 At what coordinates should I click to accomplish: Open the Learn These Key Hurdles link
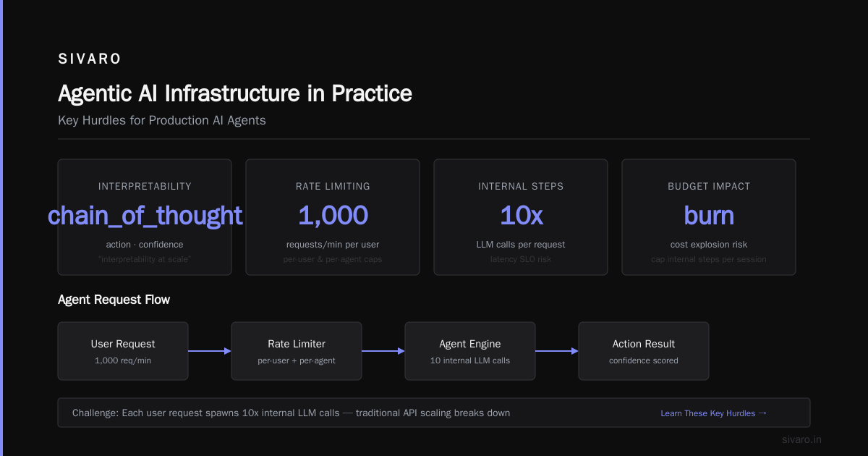coord(713,413)
